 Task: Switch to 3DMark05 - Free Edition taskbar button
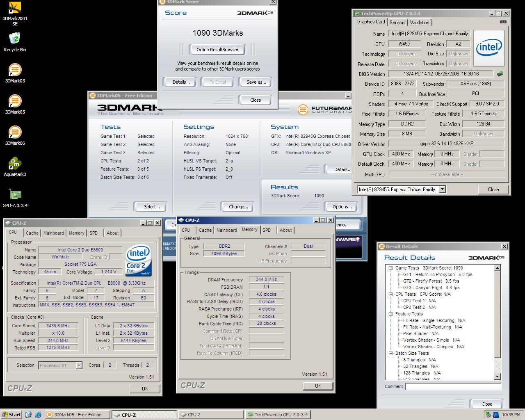(x=77, y=415)
